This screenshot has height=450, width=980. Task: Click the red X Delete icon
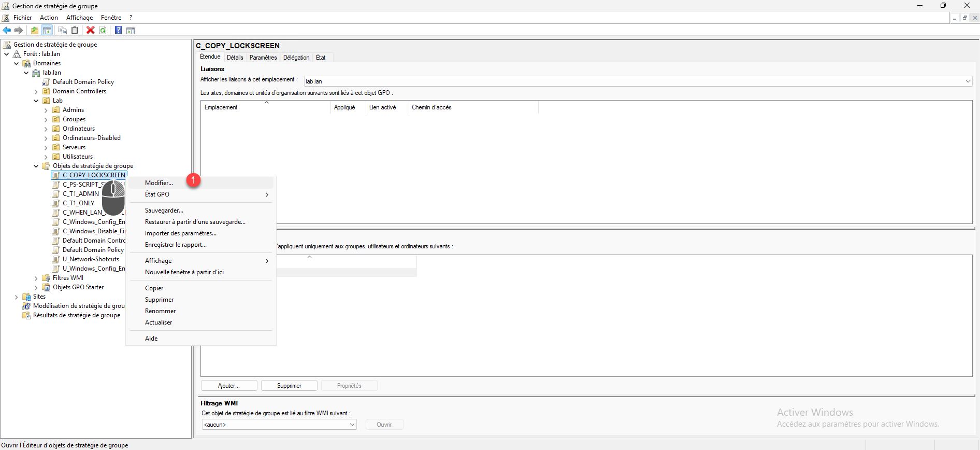[x=91, y=31]
